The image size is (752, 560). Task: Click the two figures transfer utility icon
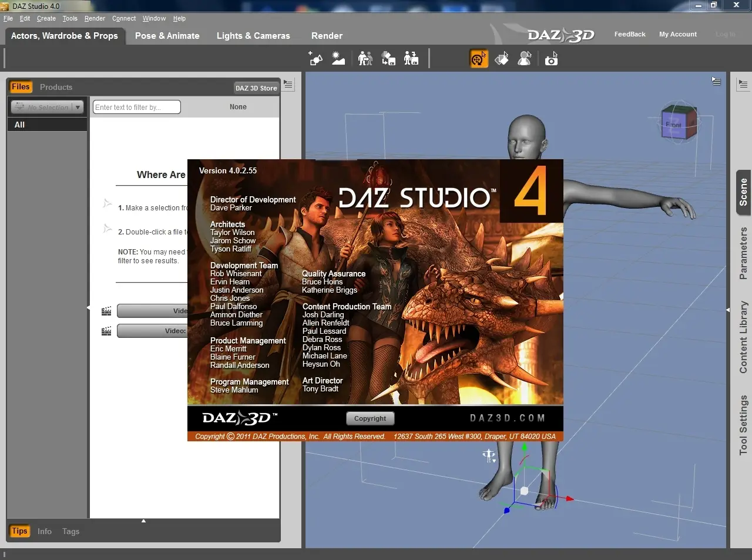[x=365, y=58]
